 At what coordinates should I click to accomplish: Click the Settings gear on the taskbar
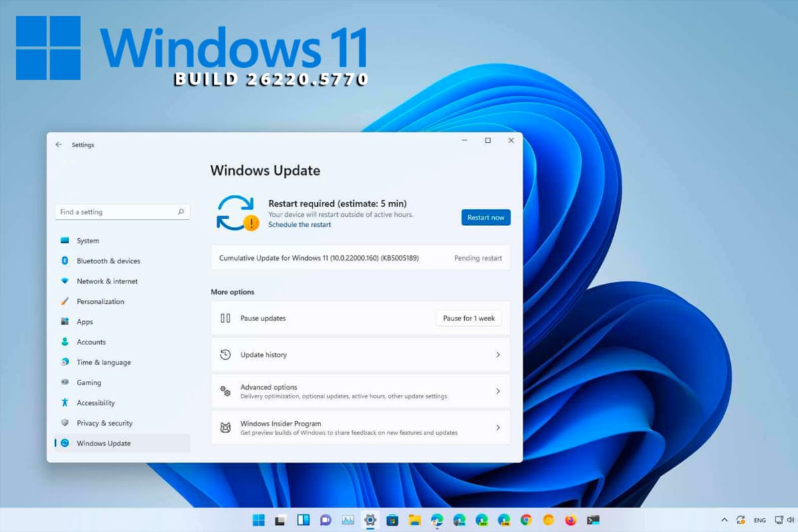[x=370, y=520]
